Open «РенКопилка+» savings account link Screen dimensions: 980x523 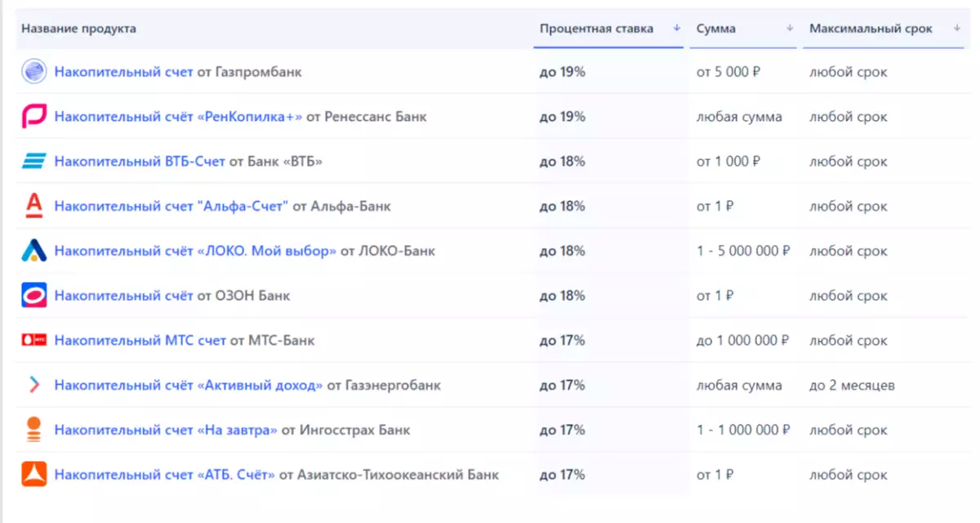click(x=178, y=117)
